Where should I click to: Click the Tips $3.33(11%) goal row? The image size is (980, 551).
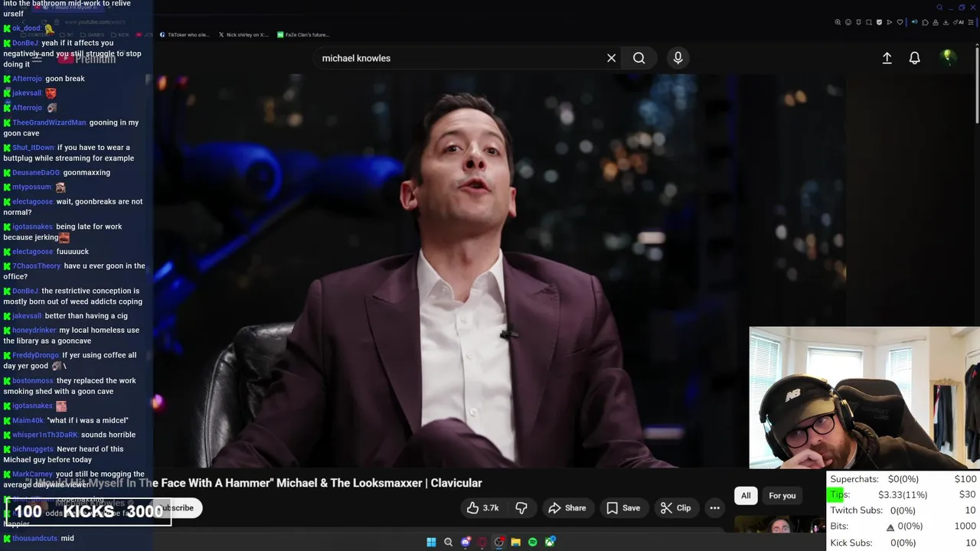[903, 494]
